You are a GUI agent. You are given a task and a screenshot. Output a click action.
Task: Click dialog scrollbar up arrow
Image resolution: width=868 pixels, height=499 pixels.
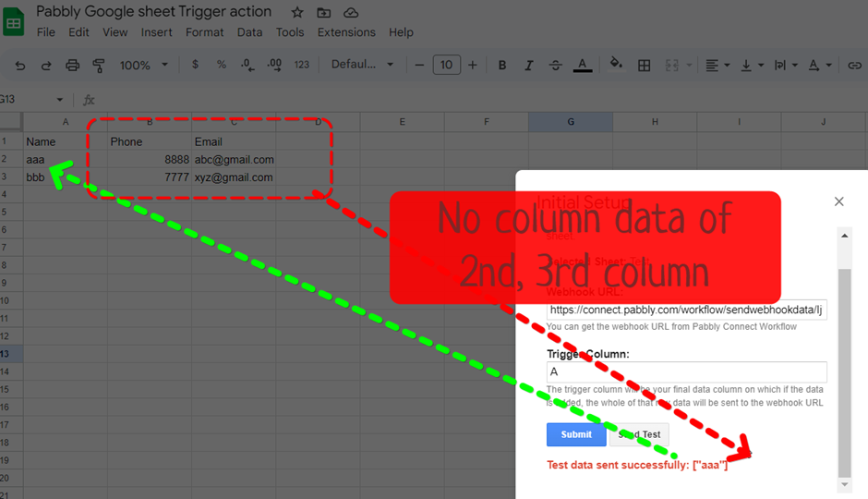coord(844,236)
